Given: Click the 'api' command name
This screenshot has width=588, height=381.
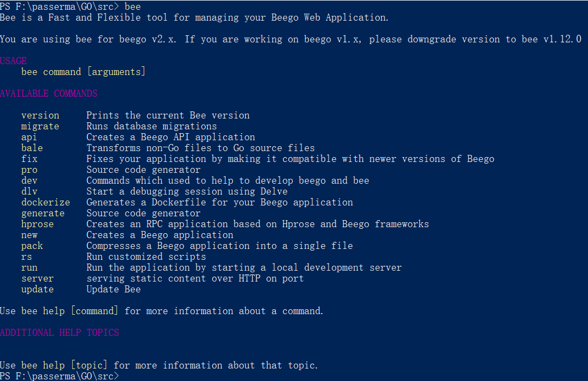Looking at the screenshot, I should tap(29, 138).
